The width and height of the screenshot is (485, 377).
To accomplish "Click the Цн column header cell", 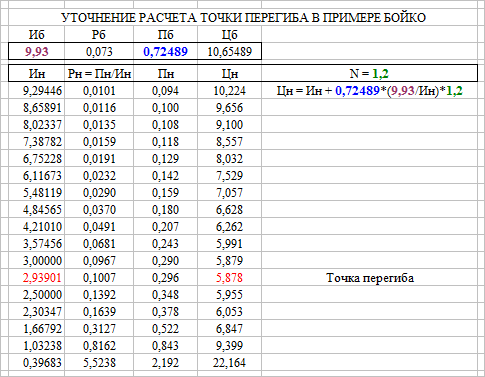I will click(x=230, y=73).
